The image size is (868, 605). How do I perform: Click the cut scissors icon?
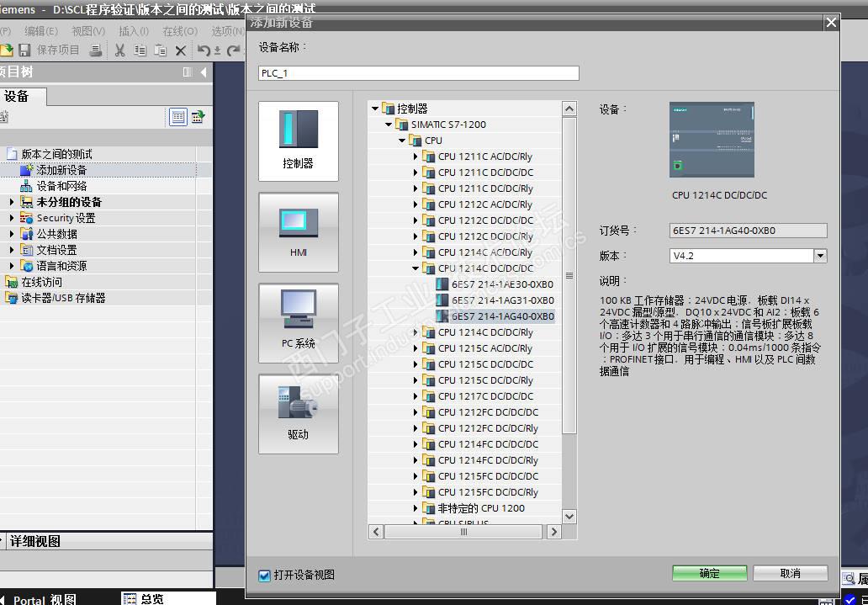click(x=119, y=50)
